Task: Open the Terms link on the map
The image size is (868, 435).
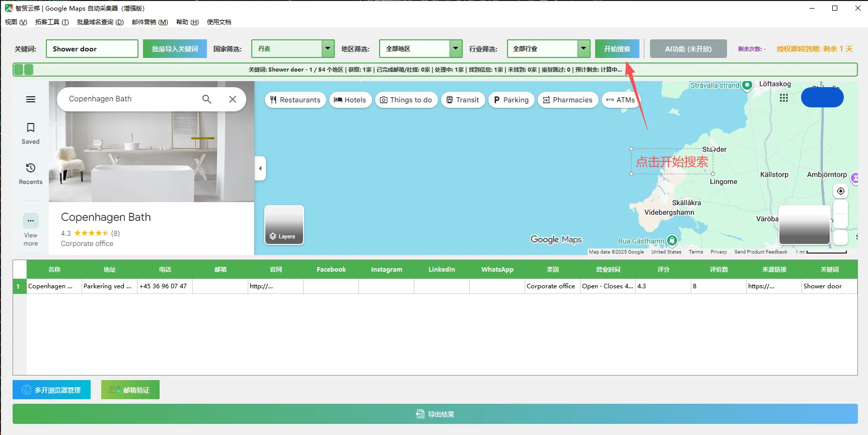Action: click(x=696, y=252)
